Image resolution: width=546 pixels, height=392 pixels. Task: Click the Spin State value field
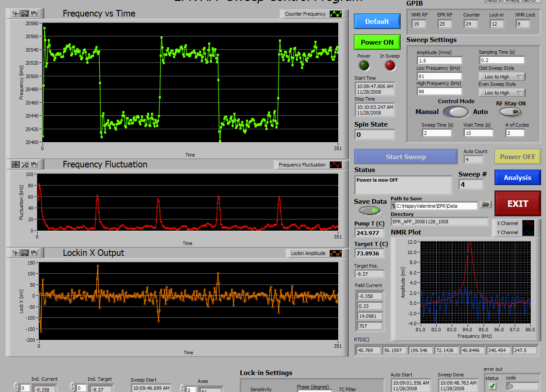[374, 134]
